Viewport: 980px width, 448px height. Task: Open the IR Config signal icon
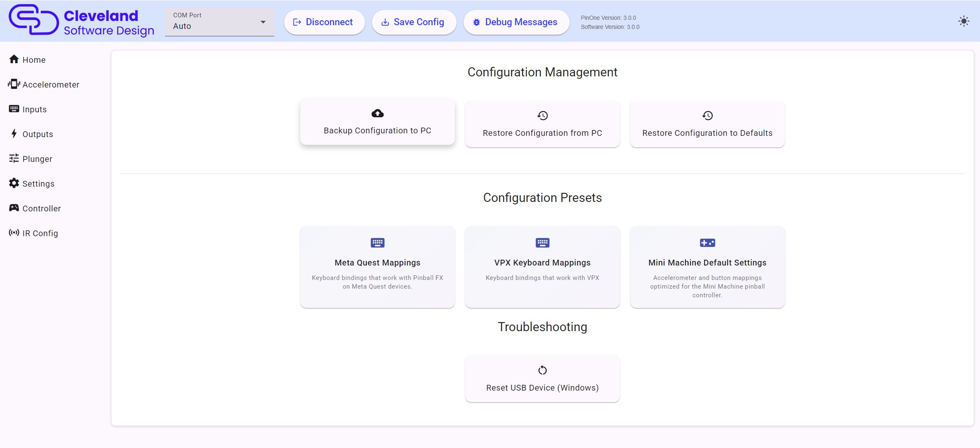(x=14, y=233)
